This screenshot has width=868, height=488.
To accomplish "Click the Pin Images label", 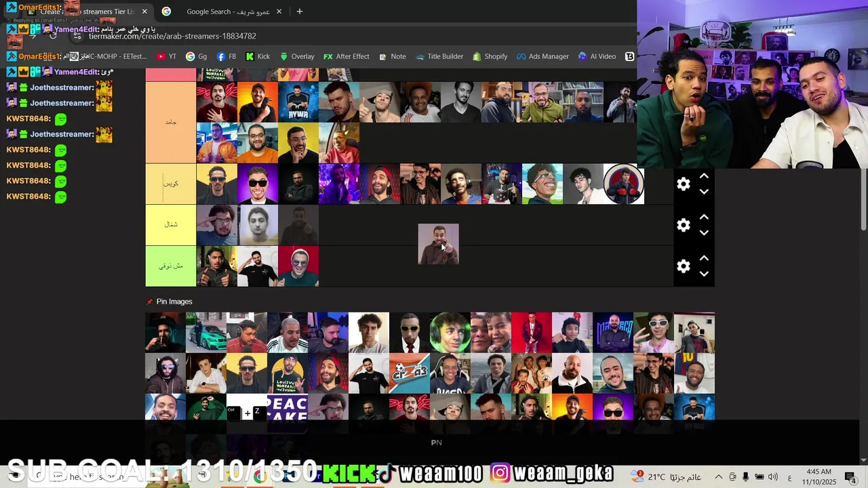I will 174,302.
